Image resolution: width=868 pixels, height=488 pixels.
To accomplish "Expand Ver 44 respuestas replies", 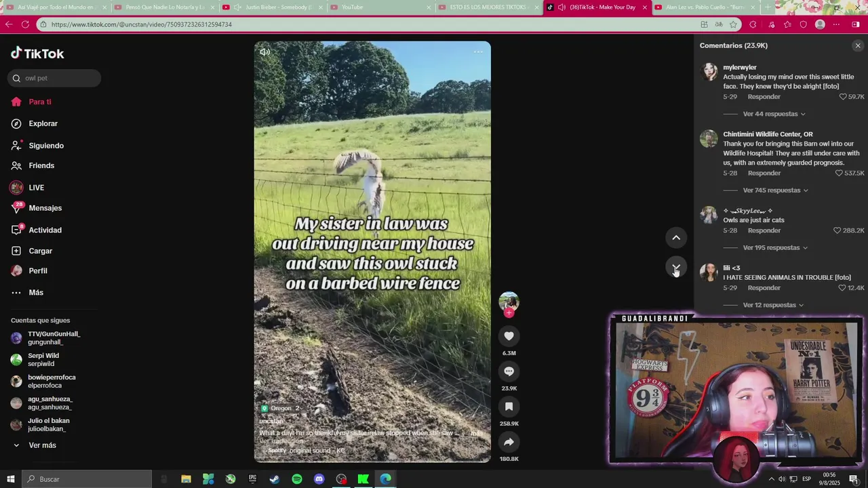I will (x=774, y=114).
